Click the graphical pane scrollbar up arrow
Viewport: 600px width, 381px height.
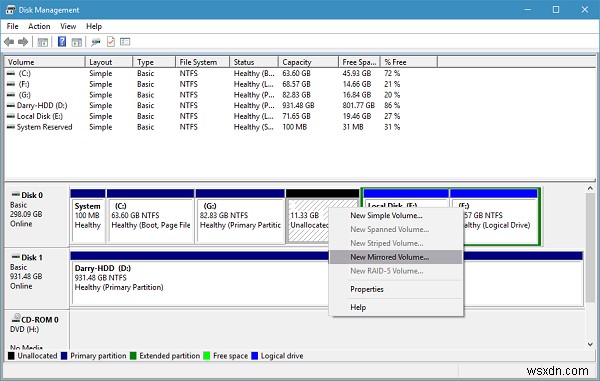click(590, 188)
